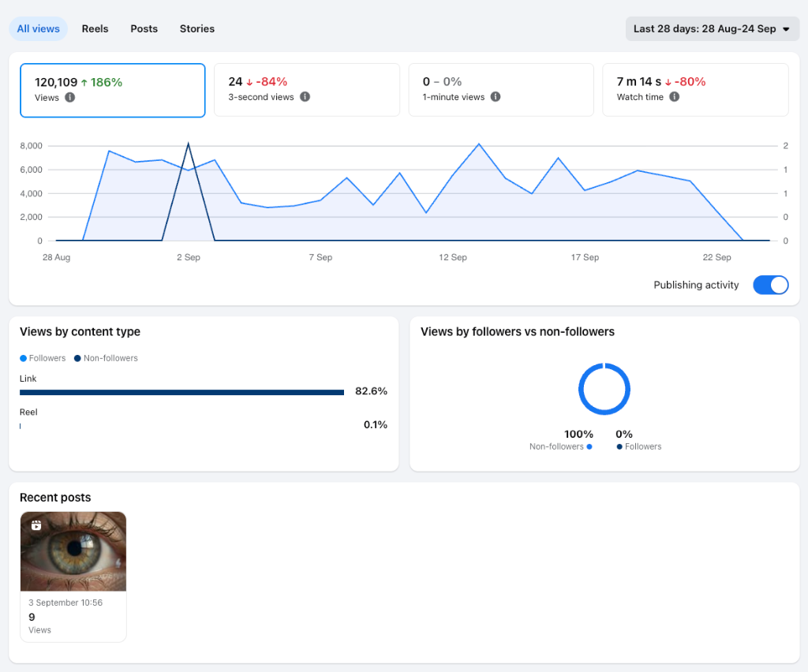Click the 3 September 10:56 post date

click(x=65, y=603)
